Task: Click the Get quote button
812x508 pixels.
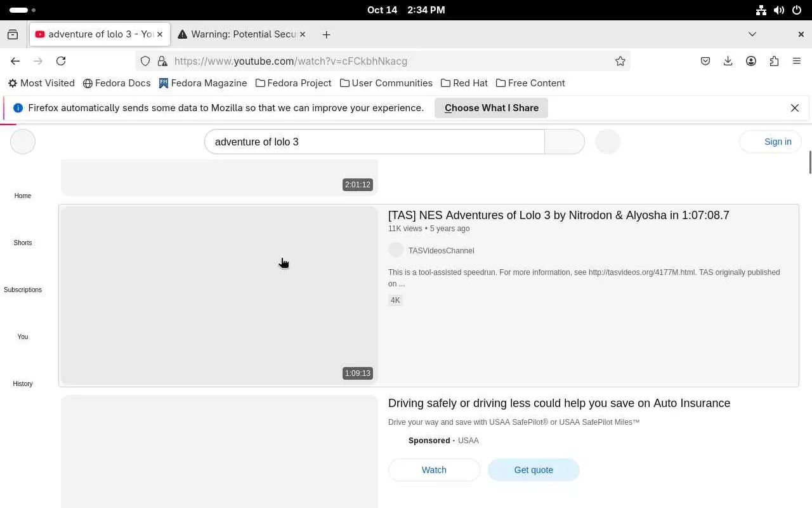Action: pos(534,470)
